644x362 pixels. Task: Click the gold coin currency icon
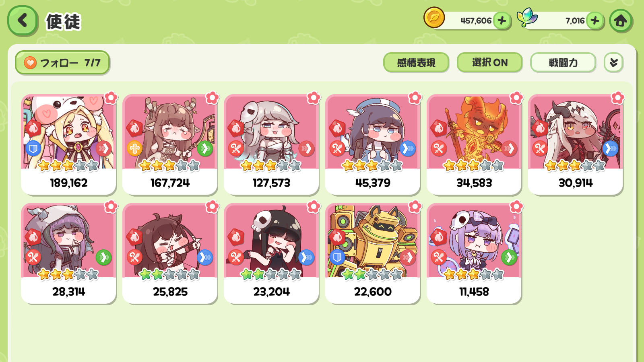(x=434, y=18)
